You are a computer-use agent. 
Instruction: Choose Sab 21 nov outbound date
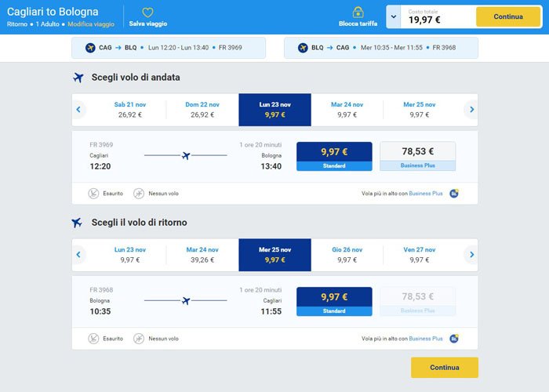[130, 110]
